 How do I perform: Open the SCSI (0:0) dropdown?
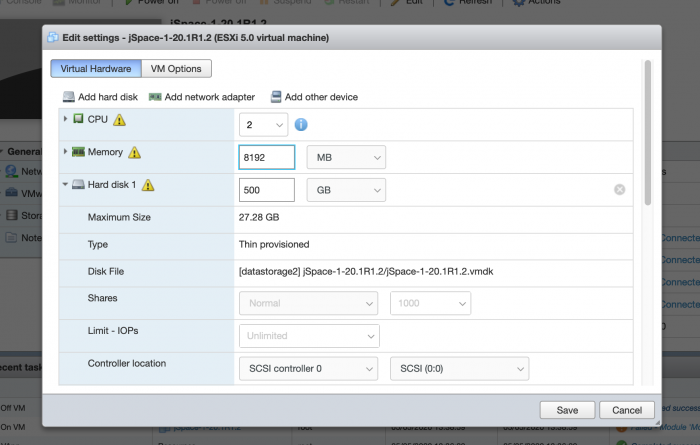(459, 369)
